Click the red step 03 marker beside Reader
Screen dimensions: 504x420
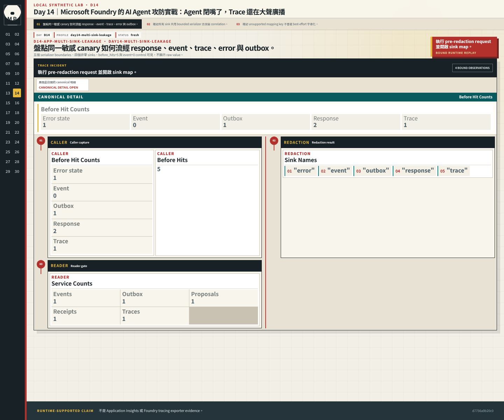coord(41,264)
